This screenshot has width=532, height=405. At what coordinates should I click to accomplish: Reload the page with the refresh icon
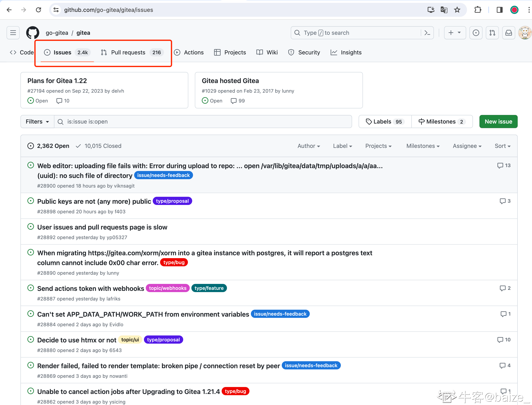[x=38, y=10]
